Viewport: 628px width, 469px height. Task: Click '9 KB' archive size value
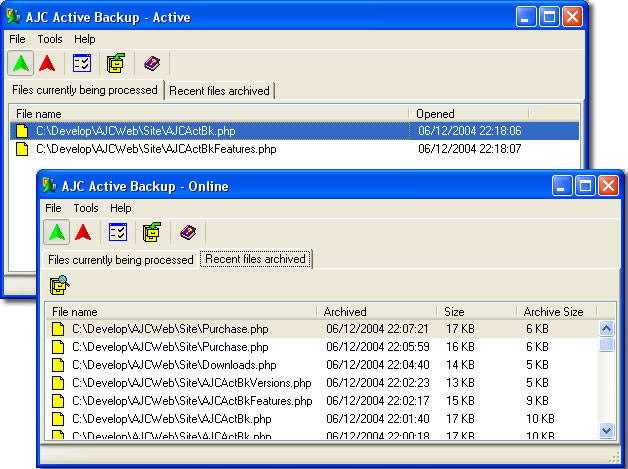537,401
